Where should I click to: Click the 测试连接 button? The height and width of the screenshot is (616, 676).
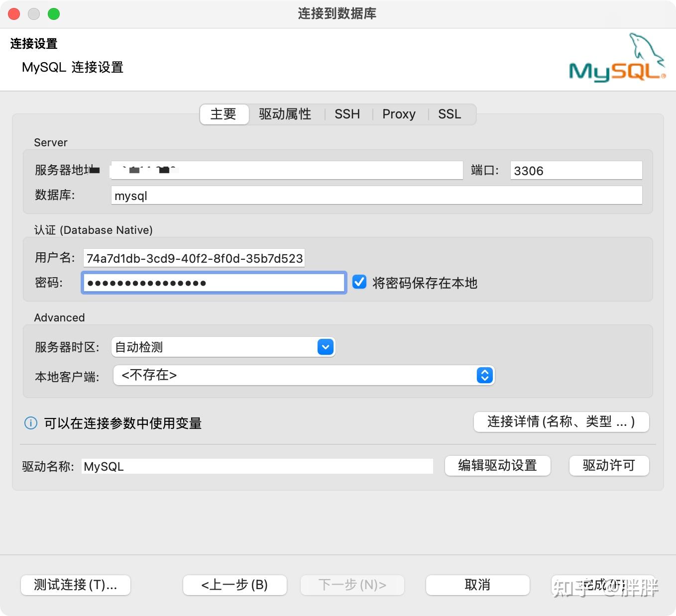(x=75, y=585)
